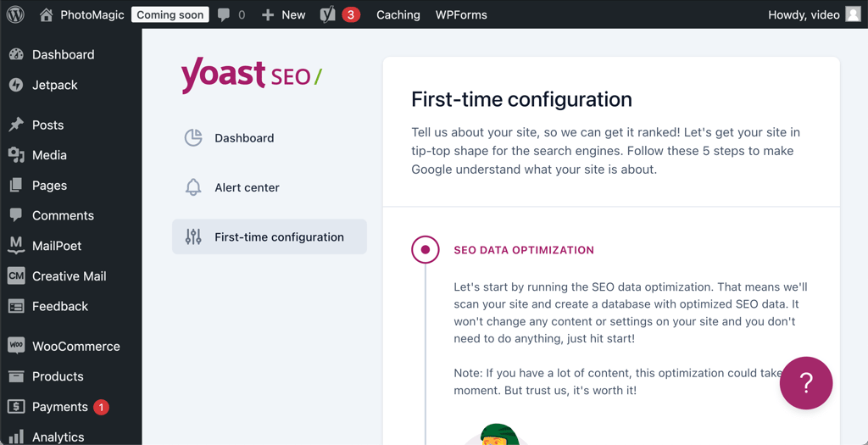Go to WordPress Dashboard in sidebar

pyautogui.click(x=63, y=54)
